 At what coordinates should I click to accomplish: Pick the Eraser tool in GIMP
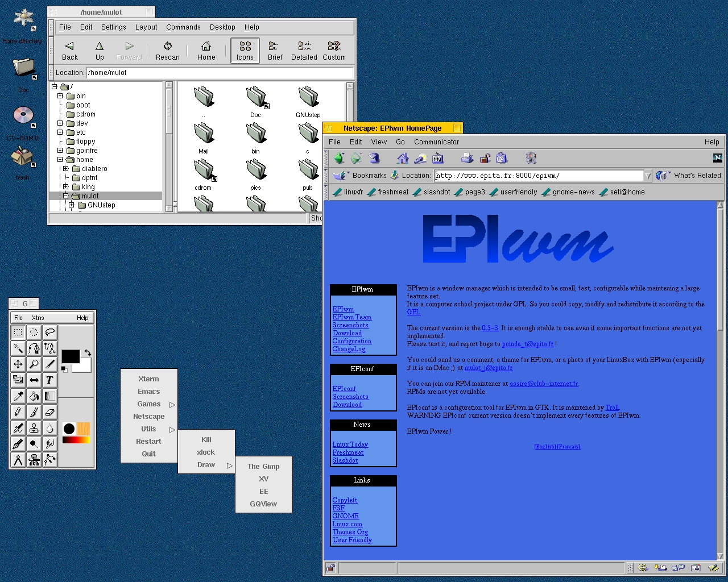pyautogui.click(x=50, y=412)
